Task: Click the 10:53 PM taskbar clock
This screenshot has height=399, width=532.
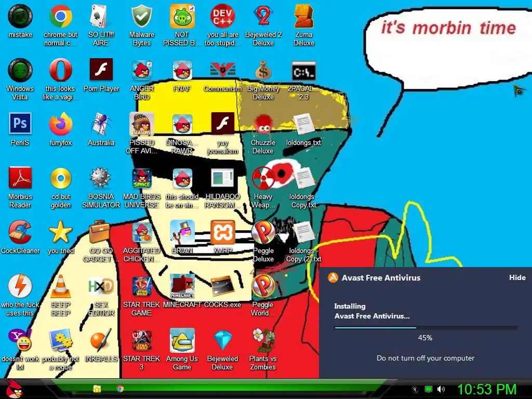Action: (486, 389)
